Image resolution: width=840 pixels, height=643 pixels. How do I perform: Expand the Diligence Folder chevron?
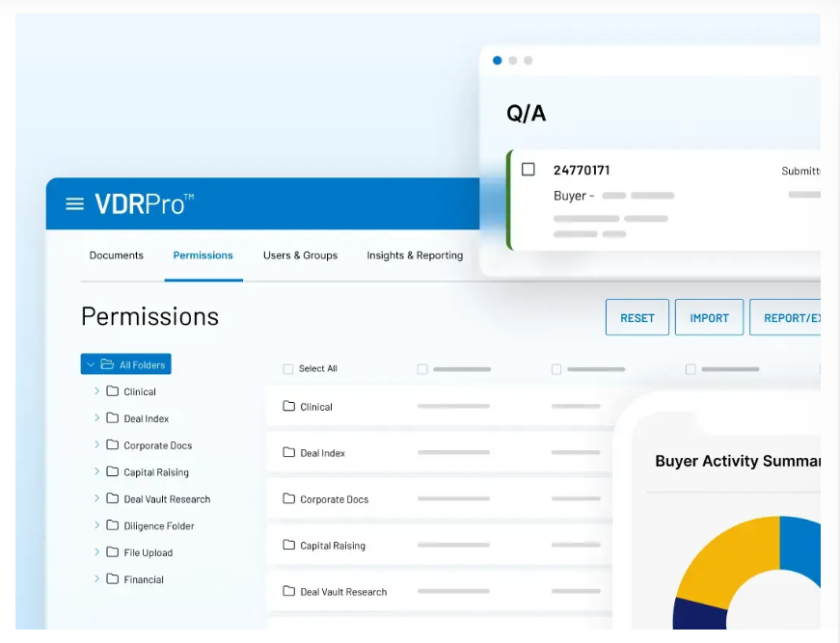tap(97, 525)
